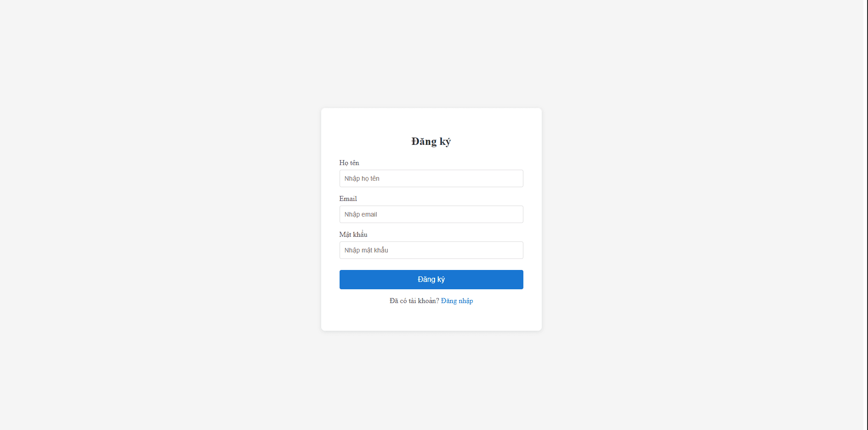Image resolution: width=868 pixels, height=430 pixels.
Task: Click gray page background below the form card
Action: pyautogui.click(x=431, y=382)
